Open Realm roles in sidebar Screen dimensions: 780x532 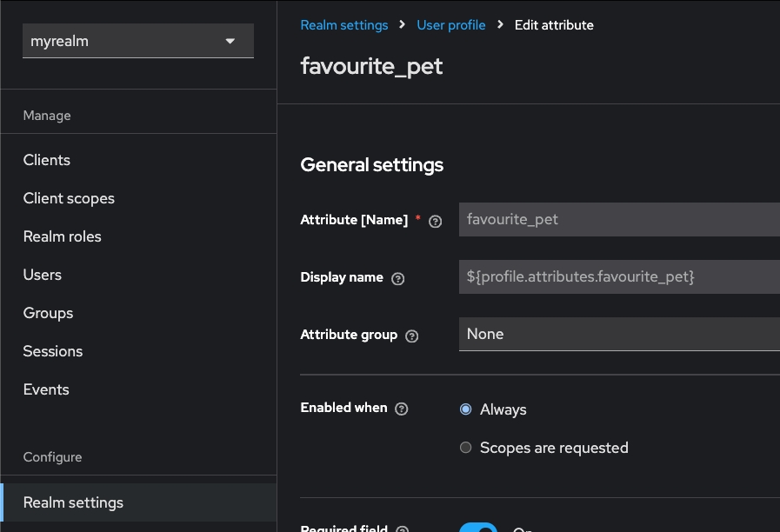click(x=62, y=236)
